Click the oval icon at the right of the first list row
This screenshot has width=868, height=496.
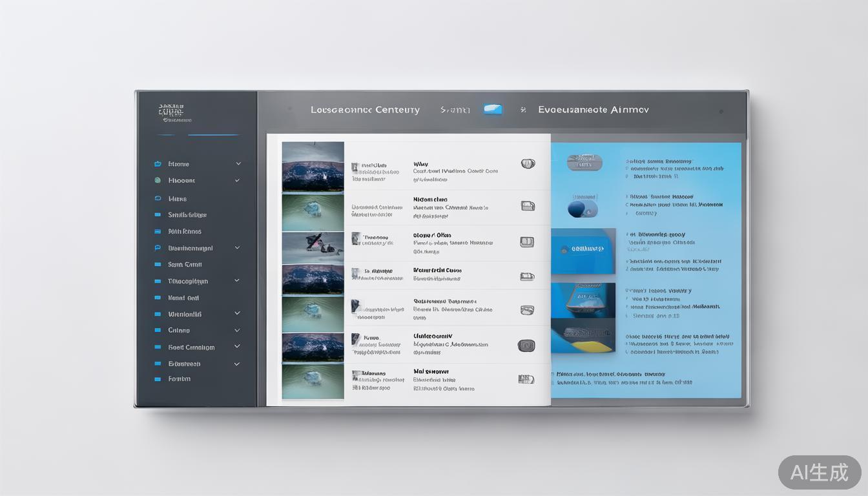point(528,164)
